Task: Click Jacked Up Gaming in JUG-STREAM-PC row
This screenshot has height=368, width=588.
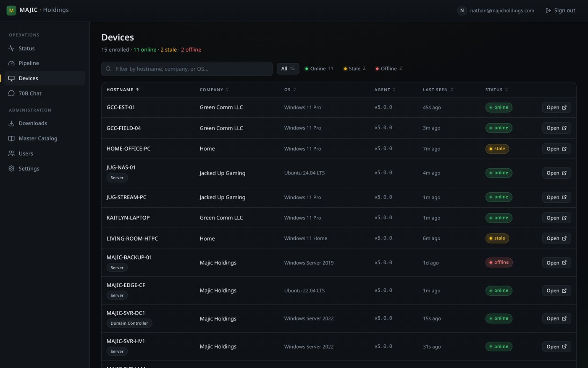Action: click(223, 197)
